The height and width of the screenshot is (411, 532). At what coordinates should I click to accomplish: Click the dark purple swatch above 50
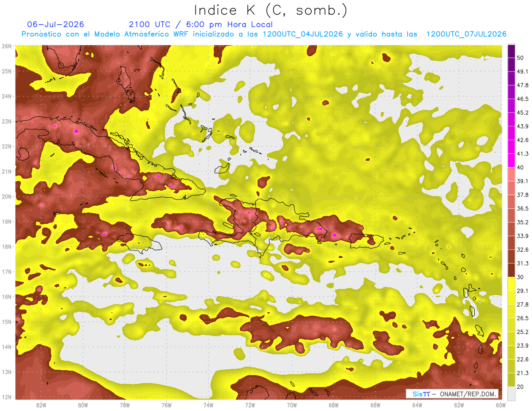point(511,51)
